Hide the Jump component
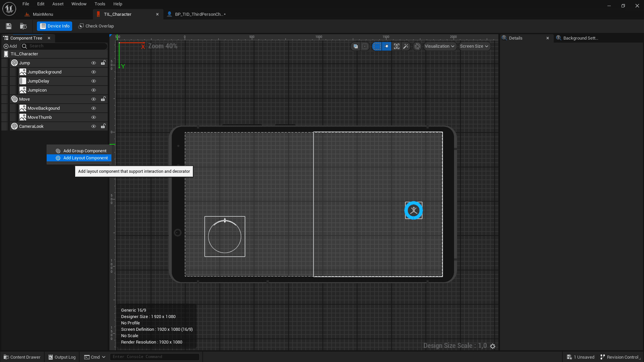Screen dimensions: 644x362 click(x=94, y=63)
